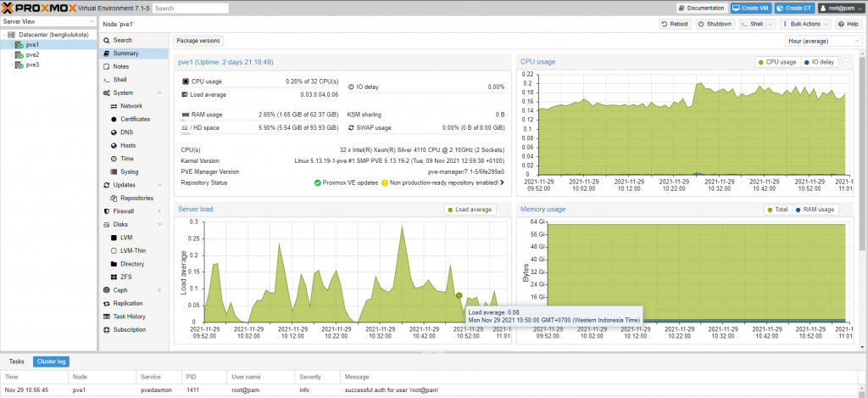Viewport: 868px width, 398px height.
Task: Click the DNS globe icon
Action: [x=114, y=132]
